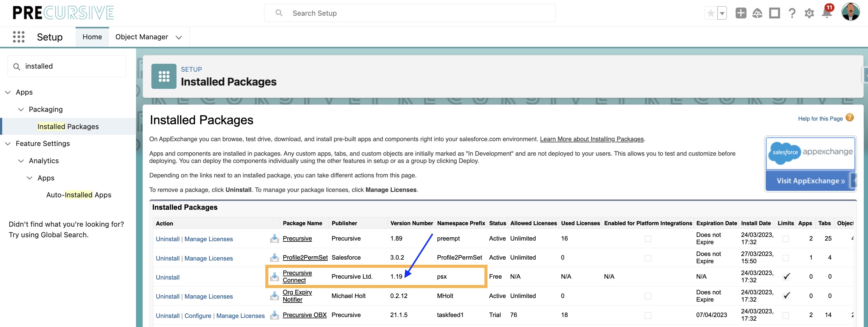Open the favorites list dropdown arrow
This screenshot has width=868, height=327.
click(722, 14)
